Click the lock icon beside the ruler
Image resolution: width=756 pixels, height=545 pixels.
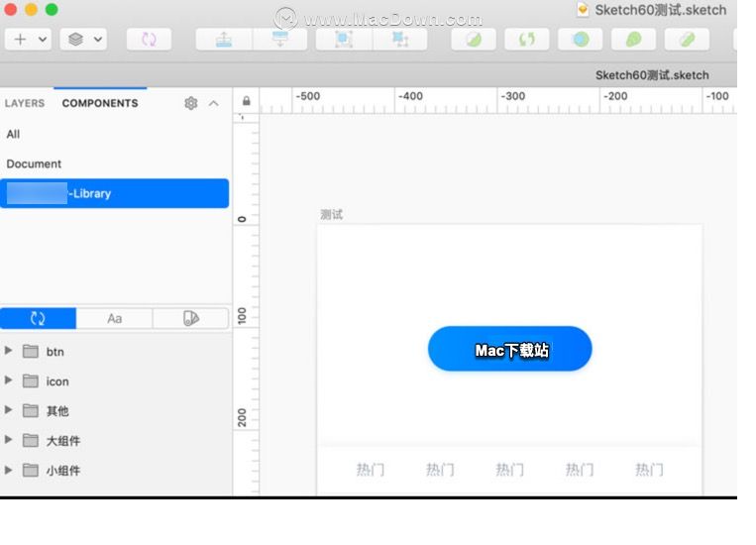point(246,101)
